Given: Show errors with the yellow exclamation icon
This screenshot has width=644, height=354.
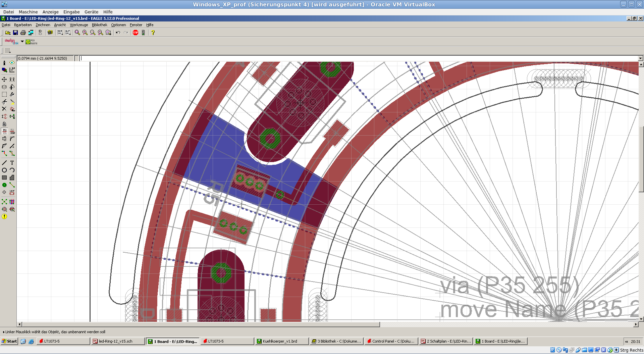Looking at the screenshot, I should [x=4, y=216].
